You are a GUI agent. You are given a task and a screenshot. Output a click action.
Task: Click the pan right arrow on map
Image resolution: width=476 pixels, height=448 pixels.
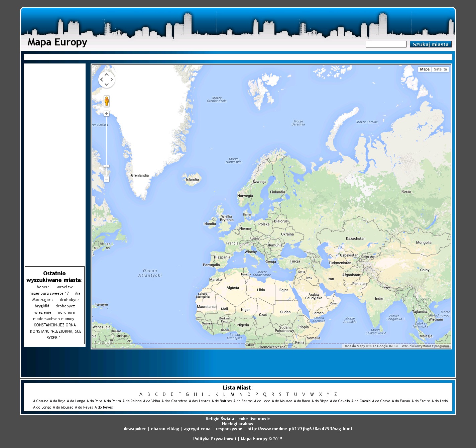tap(112, 80)
